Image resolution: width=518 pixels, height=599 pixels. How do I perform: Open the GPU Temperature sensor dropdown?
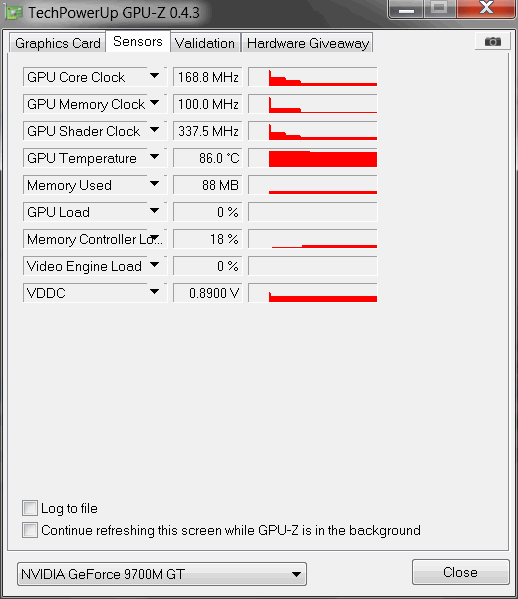click(x=154, y=157)
